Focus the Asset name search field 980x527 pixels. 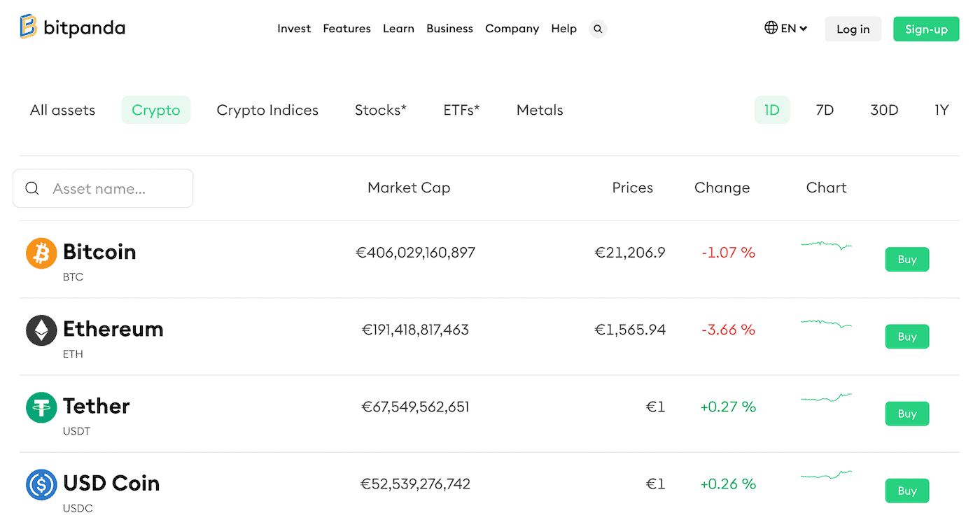[x=103, y=188]
